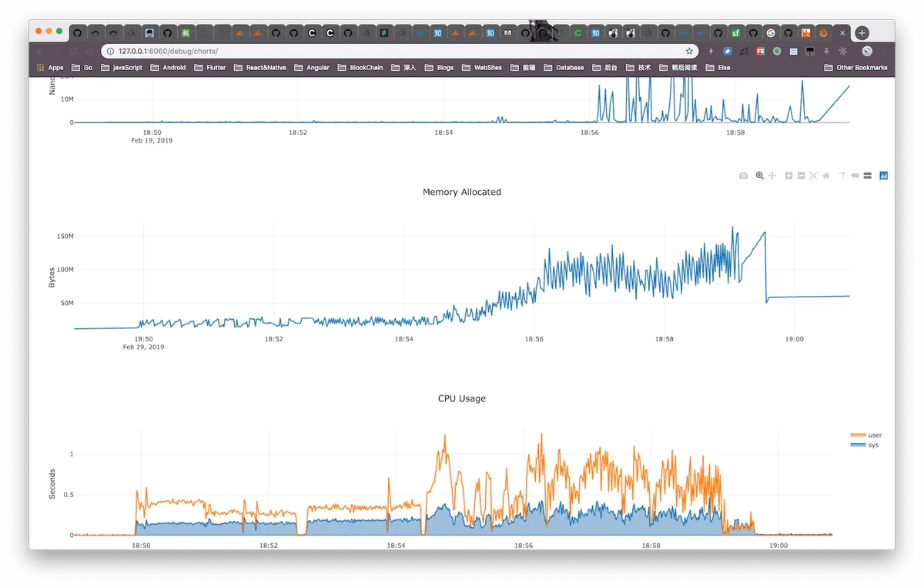The height and width of the screenshot is (588, 924).
Task: Open the javaScript bookmarks folder
Action: [121, 68]
